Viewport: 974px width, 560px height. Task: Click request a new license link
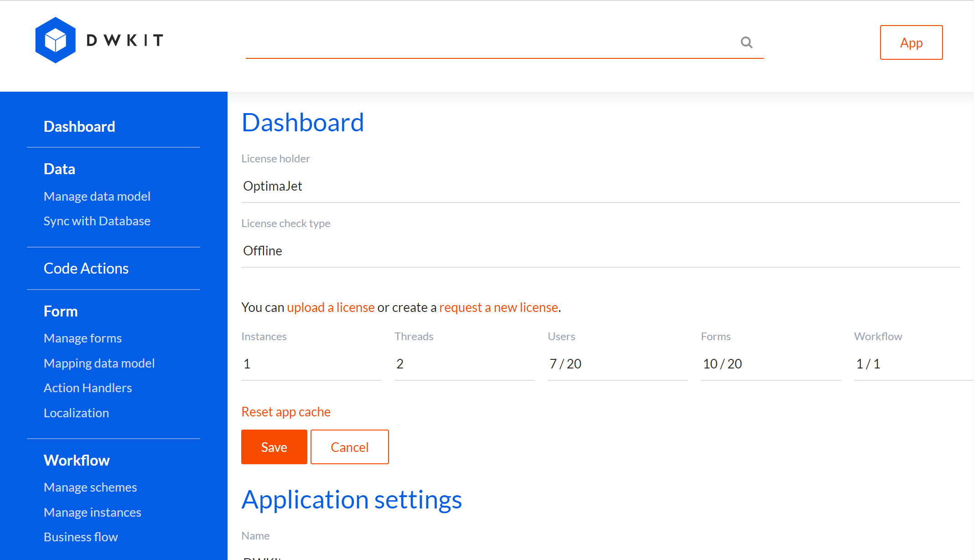pyautogui.click(x=498, y=307)
